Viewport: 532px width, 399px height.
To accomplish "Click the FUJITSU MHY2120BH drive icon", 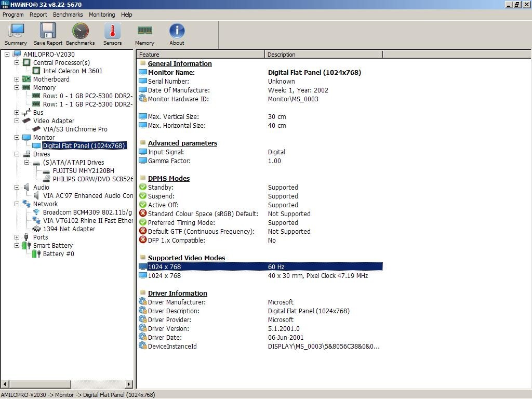I will tap(46, 171).
